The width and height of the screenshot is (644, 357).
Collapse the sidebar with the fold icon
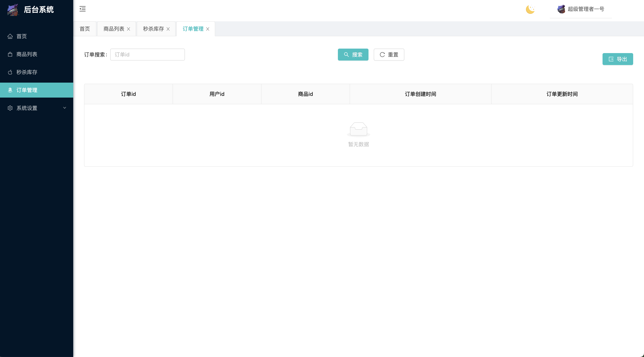[x=83, y=9]
